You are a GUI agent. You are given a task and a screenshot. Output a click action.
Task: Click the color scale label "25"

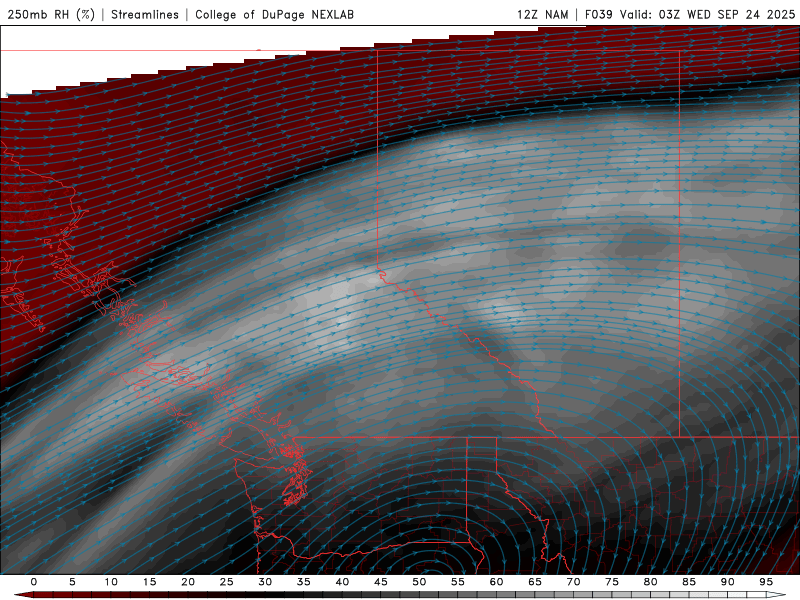coord(227,582)
